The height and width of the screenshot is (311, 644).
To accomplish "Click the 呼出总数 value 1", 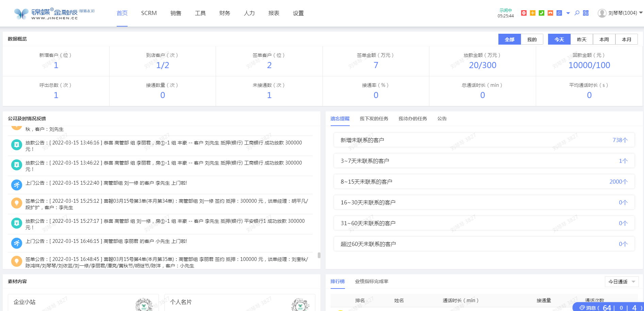I will point(56,95).
